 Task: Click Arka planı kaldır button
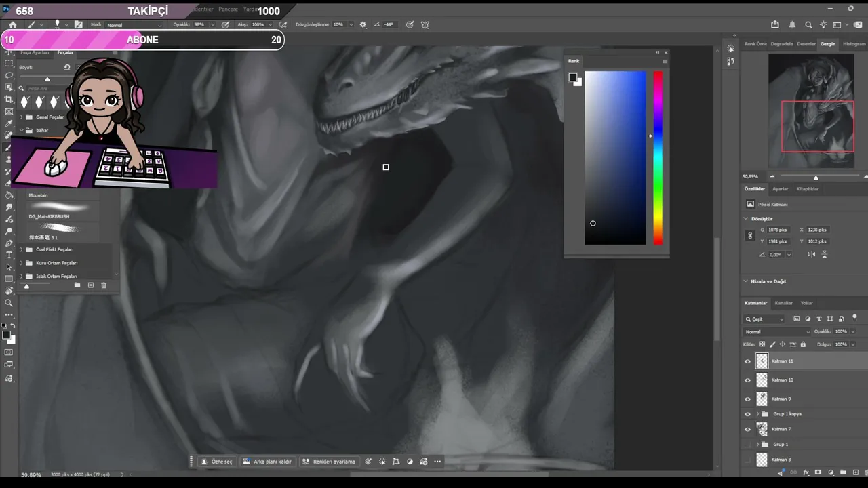(268, 462)
